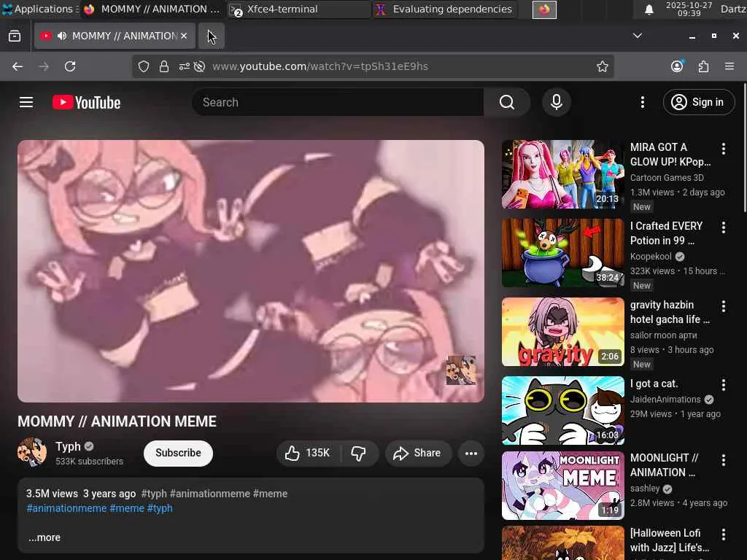Open site permissions icon in address bar

click(184, 66)
